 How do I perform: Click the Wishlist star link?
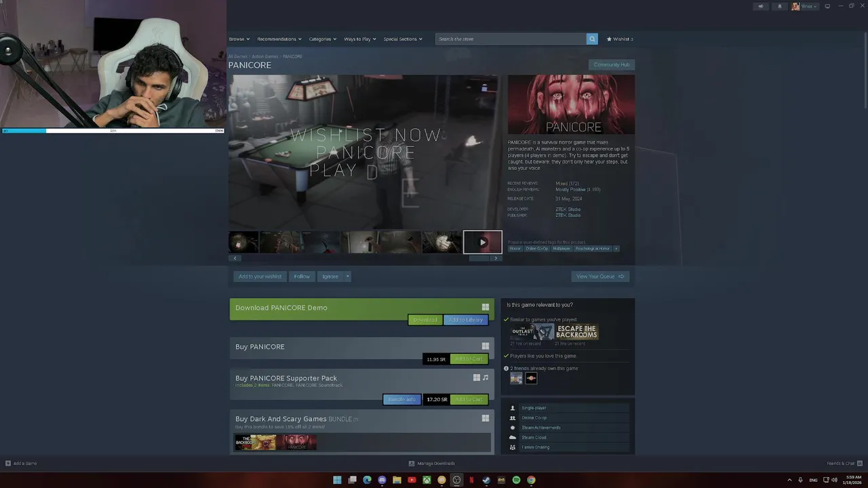(x=620, y=39)
